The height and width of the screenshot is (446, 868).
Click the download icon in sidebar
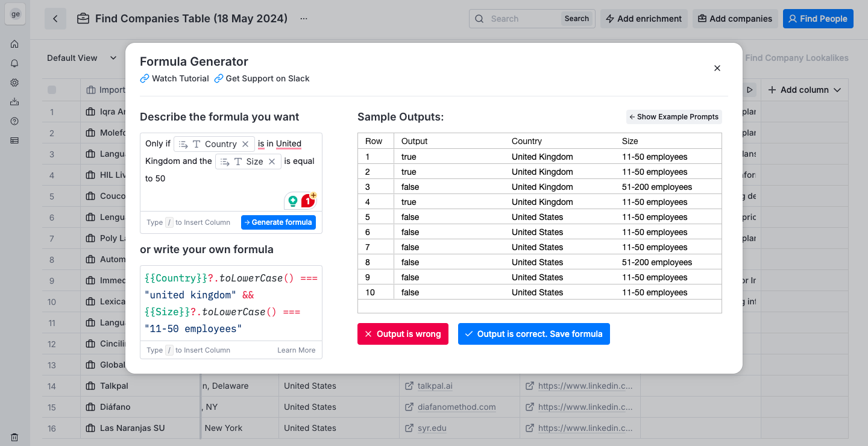pyautogui.click(x=14, y=102)
